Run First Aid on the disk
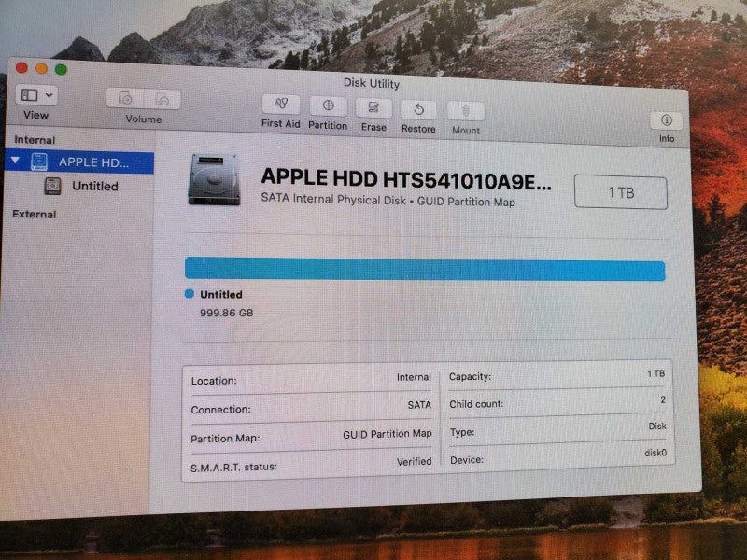Viewport: 747px width, 560px height. tap(281, 105)
